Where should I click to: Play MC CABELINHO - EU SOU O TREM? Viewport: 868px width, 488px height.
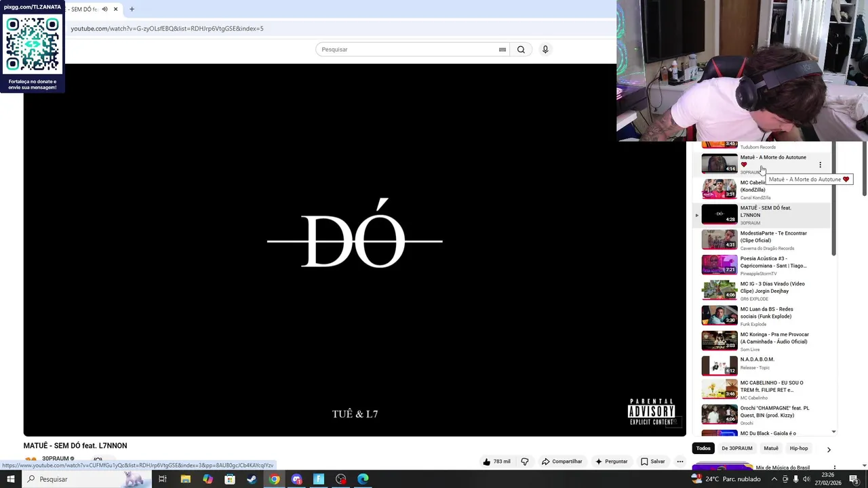[763, 390]
